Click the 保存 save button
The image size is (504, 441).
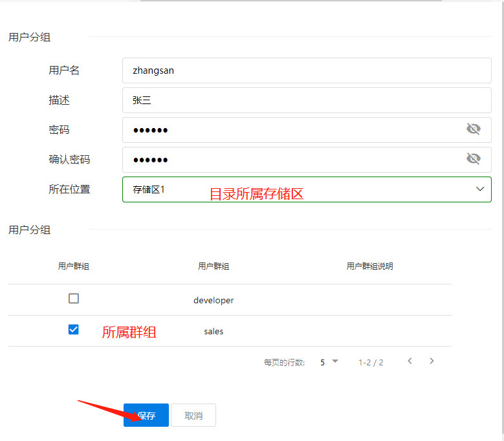click(146, 415)
